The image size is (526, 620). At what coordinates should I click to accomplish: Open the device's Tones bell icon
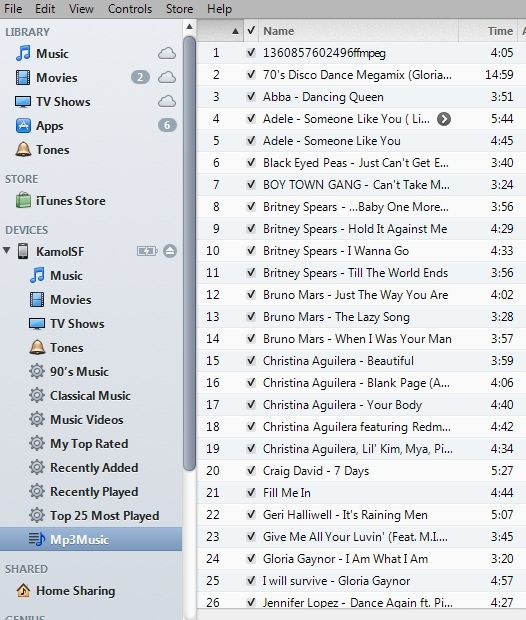37,348
